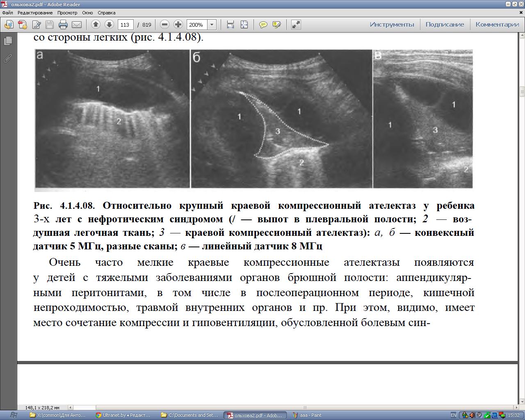The image size is (525, 420).
Task: Click the Print file icon
Action: tap(63, 25)
